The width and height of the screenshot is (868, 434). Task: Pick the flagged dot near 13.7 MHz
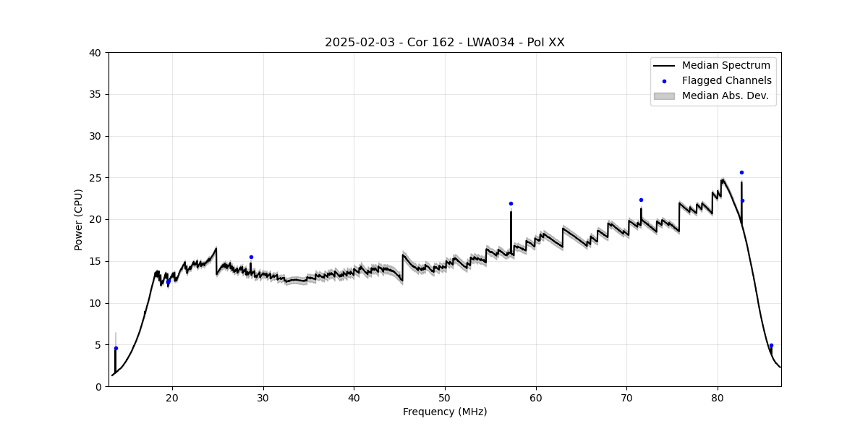116,348
